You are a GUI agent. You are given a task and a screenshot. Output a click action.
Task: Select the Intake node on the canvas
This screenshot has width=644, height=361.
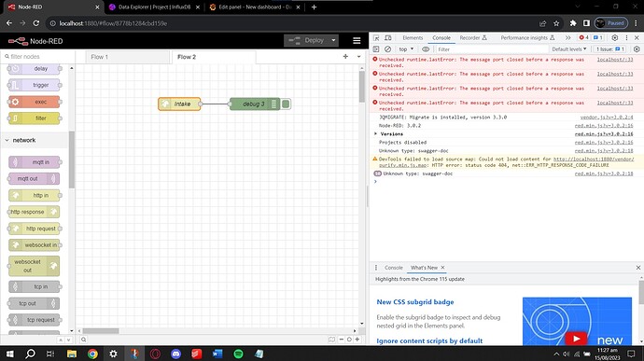179,104
